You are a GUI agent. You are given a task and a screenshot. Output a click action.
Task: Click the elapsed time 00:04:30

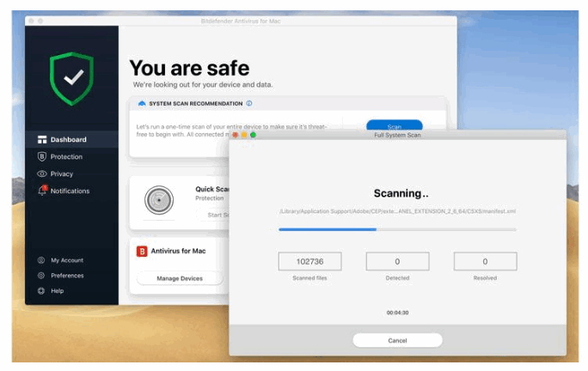pyautogui.click(x=397, y=313)
